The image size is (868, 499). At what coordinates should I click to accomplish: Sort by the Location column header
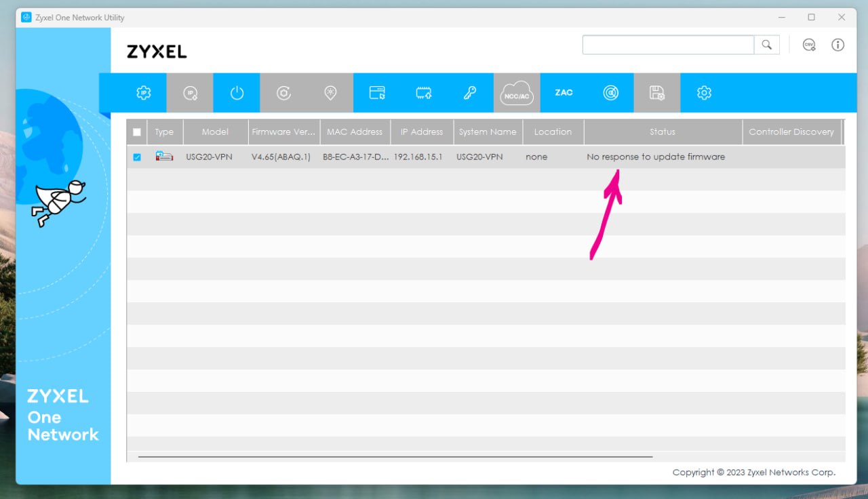coord(553,132)
